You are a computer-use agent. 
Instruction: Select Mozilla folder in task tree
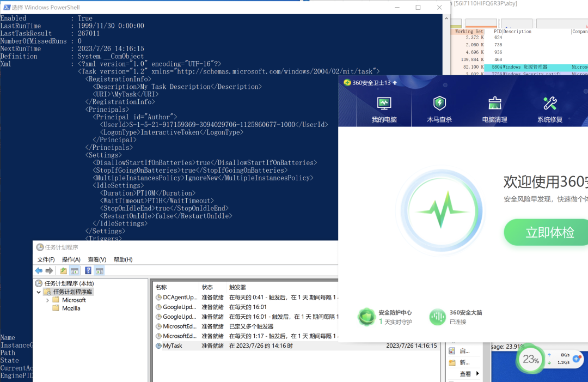(71, 308)
